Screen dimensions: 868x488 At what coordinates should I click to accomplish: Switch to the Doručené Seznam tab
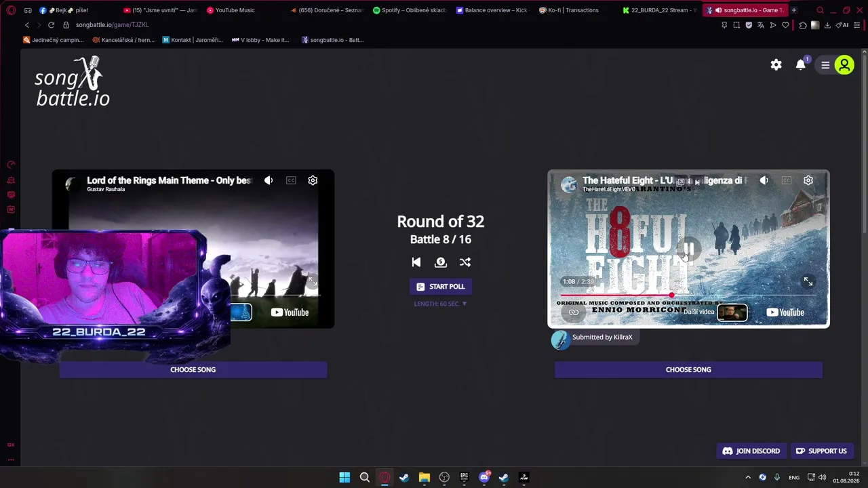click(326, 10)
